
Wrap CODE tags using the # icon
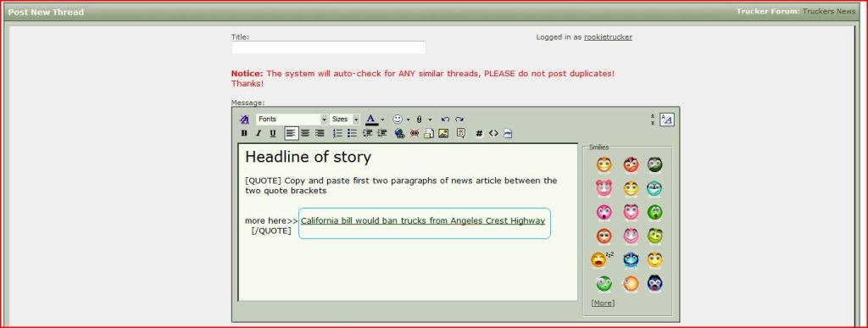pyautogui.click(x=480, y=133)
